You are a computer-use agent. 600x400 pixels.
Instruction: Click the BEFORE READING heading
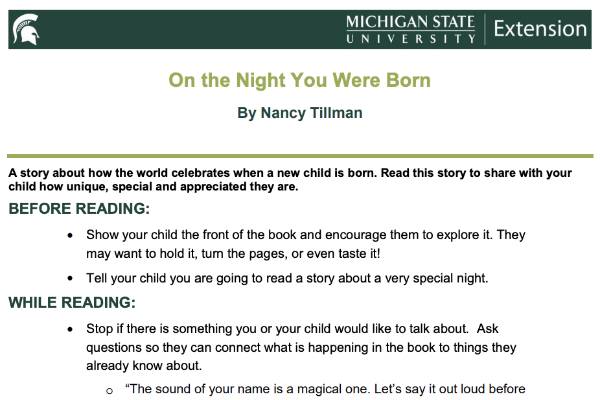(x=79, y=209)
